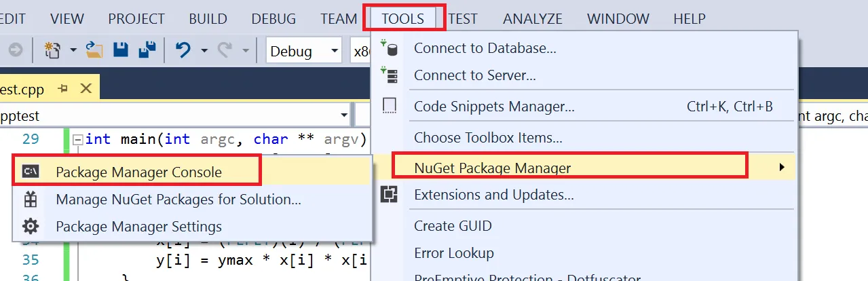Open the HELP menu
Viewport: 868px width, 281px height.
(689, 19)
